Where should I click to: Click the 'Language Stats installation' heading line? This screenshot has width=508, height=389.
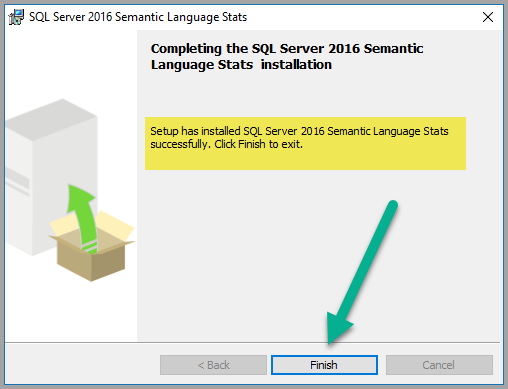point(241,65)
